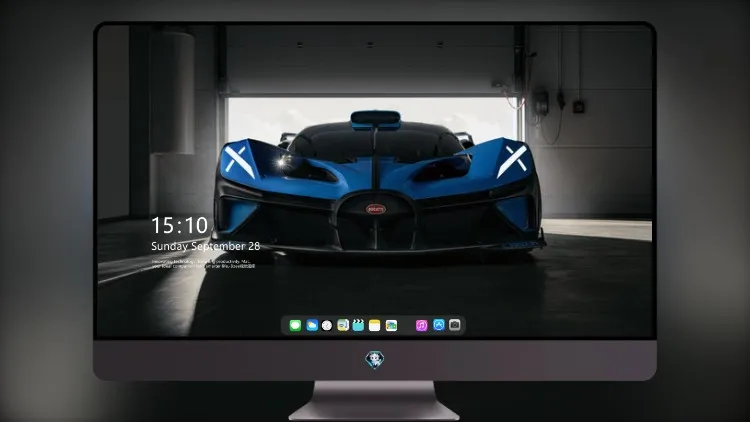The width and height of the screenshot is (750, 422).
Task: Launch the pink Music app in the dock
Action: pos(421,326)
